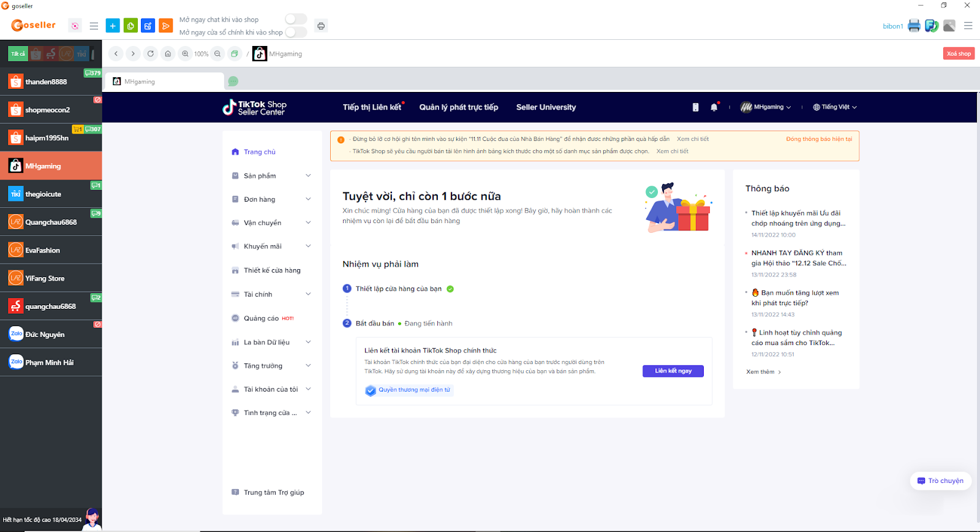The height and width of the screenshot is (532, 980).
Task: Filter shops by Sendo platform icon
Action: [51, 54]
